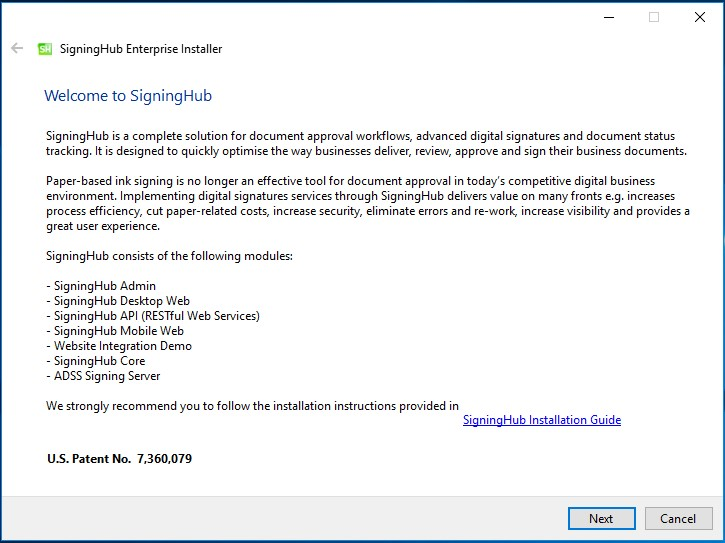Click the ADSS Signing Server entry

pos(103,376)
